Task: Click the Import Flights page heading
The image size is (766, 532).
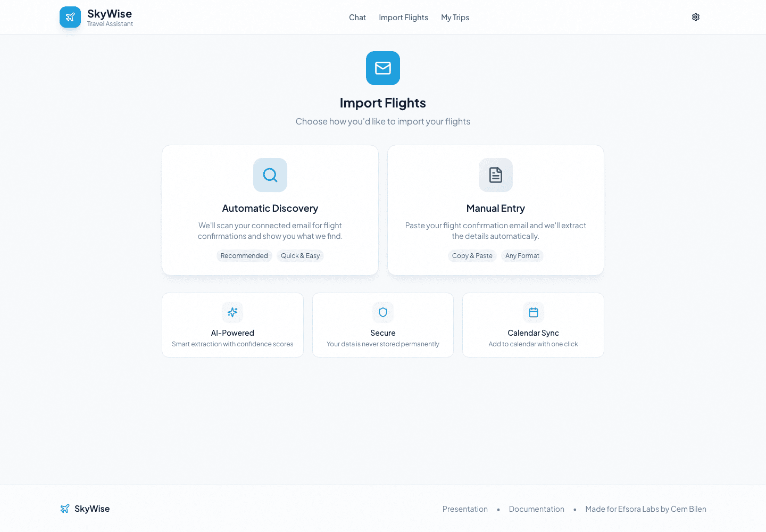Action: coord(383,103)
